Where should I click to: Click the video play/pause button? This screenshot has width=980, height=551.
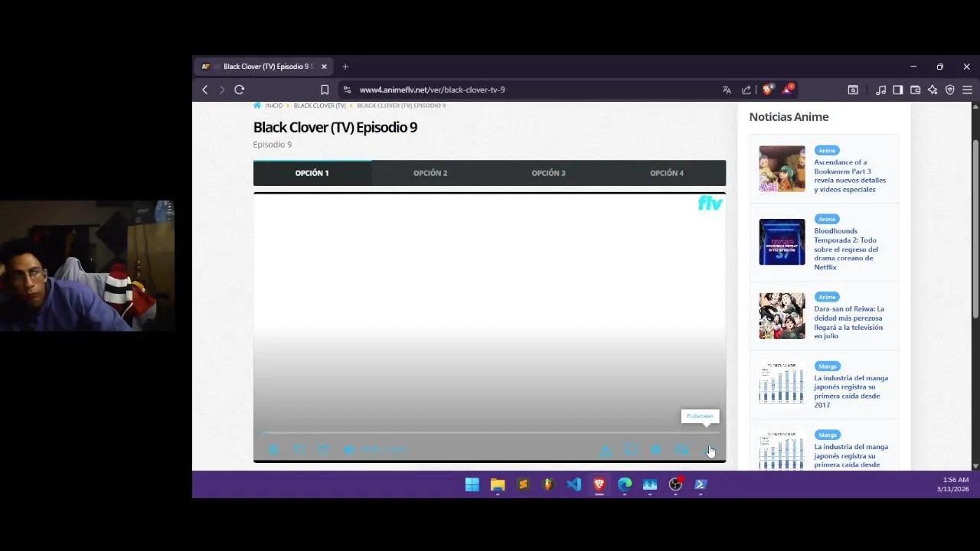click(273, 450)
